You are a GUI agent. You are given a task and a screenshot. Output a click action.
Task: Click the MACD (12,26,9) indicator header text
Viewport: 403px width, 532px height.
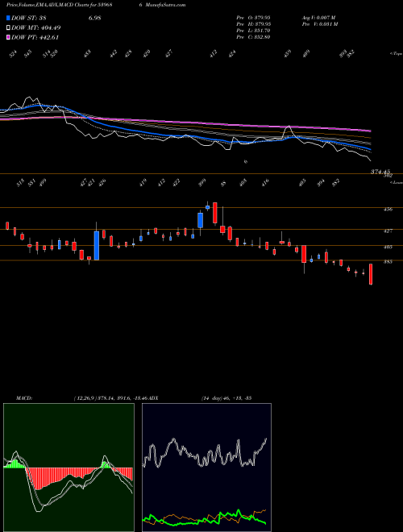[x=84, y=398]
